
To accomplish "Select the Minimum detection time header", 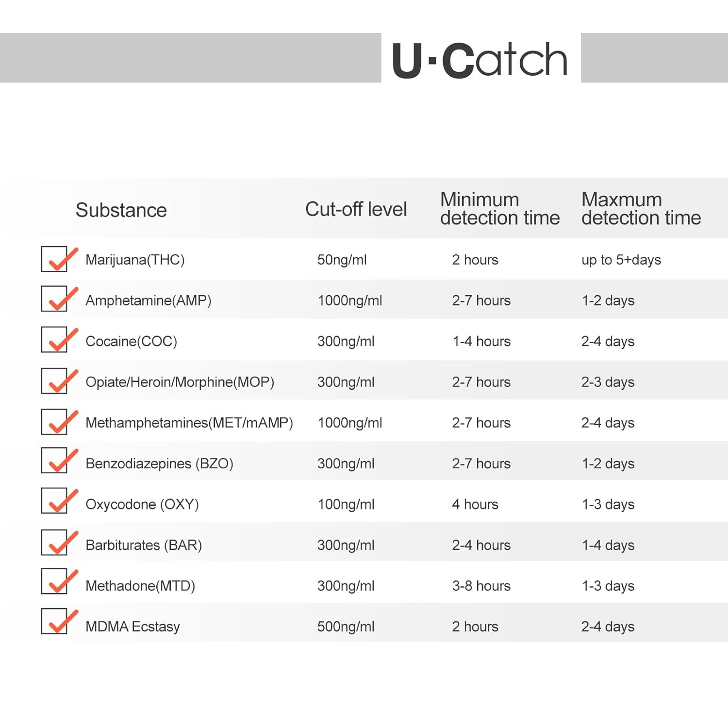I will [499, 209].
